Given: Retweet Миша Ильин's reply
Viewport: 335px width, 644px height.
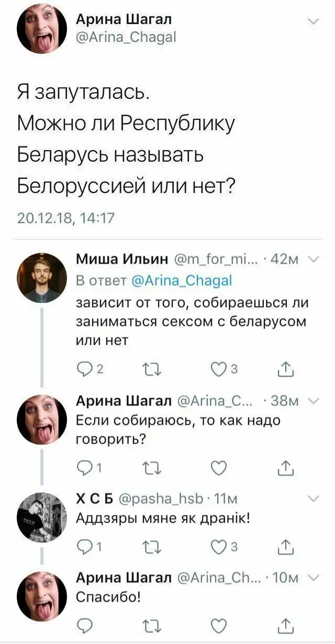Looking at the screenshot, I should tap(155, 370).
